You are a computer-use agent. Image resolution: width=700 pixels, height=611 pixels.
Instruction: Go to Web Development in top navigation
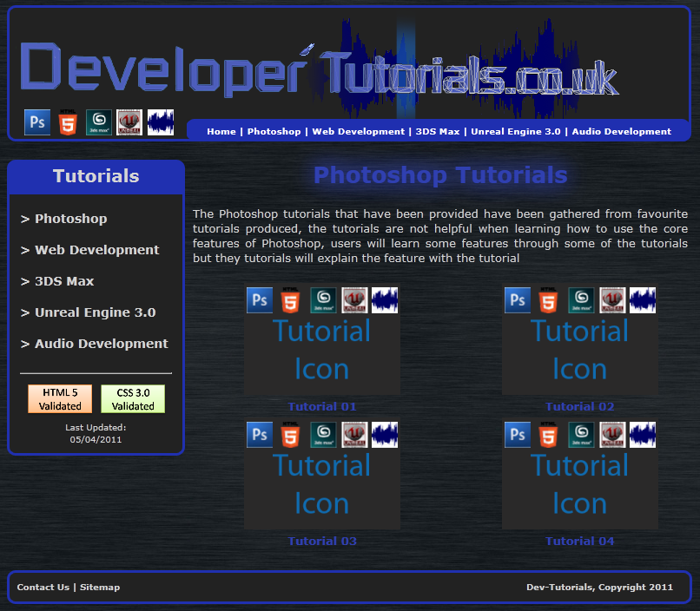[359, 132]
